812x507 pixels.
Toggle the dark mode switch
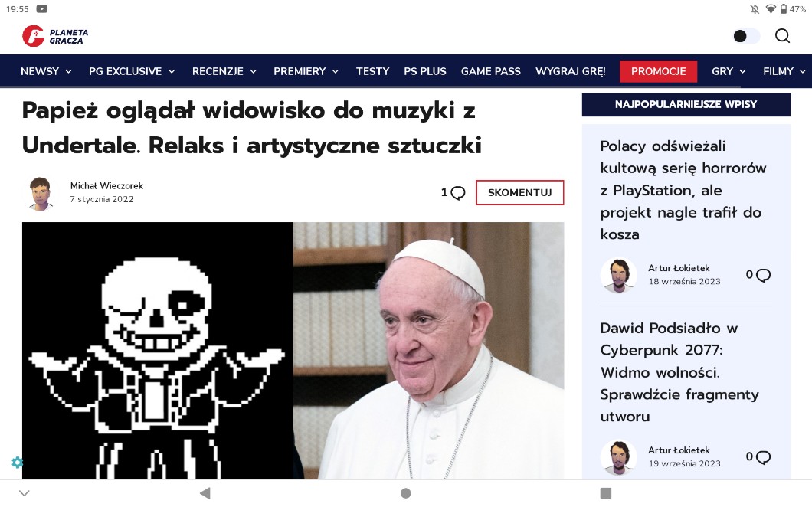(746, 36)
